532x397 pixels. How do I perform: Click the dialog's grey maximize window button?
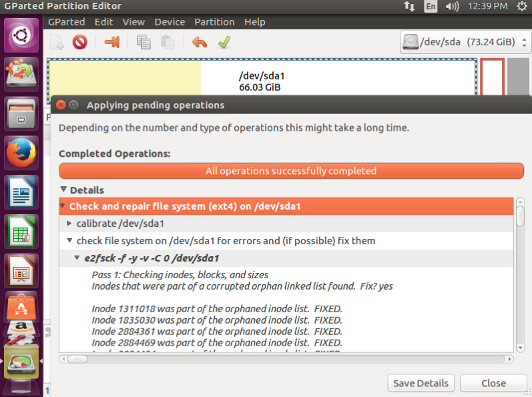click(x=73, y=105)
